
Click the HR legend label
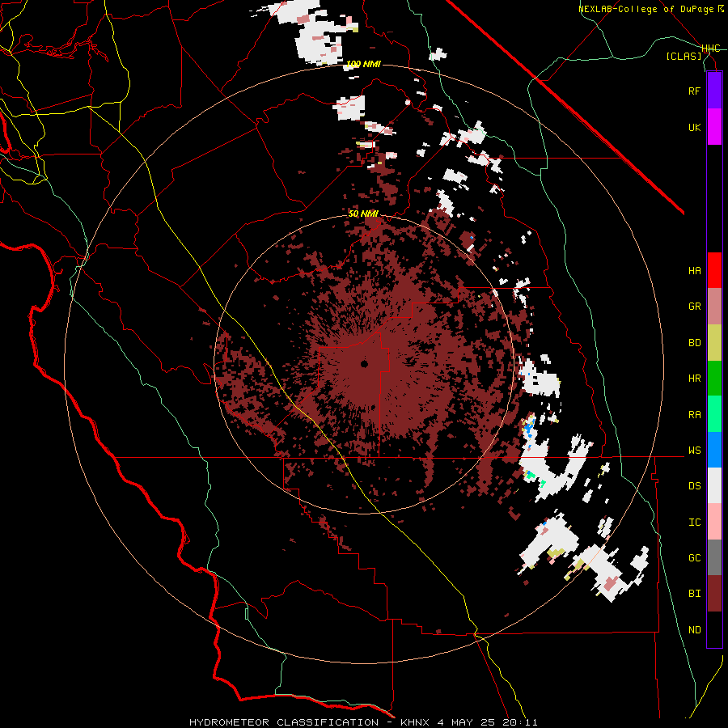pyautogui.click(x=694, y=379)
